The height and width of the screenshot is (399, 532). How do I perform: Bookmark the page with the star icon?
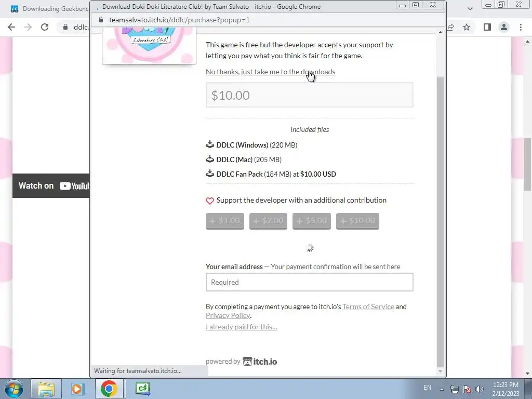[467, 27]
